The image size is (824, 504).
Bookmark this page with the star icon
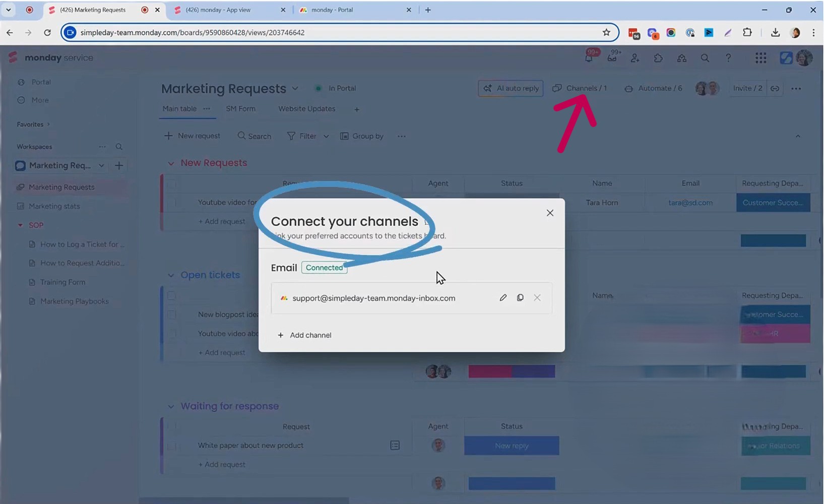606,33
